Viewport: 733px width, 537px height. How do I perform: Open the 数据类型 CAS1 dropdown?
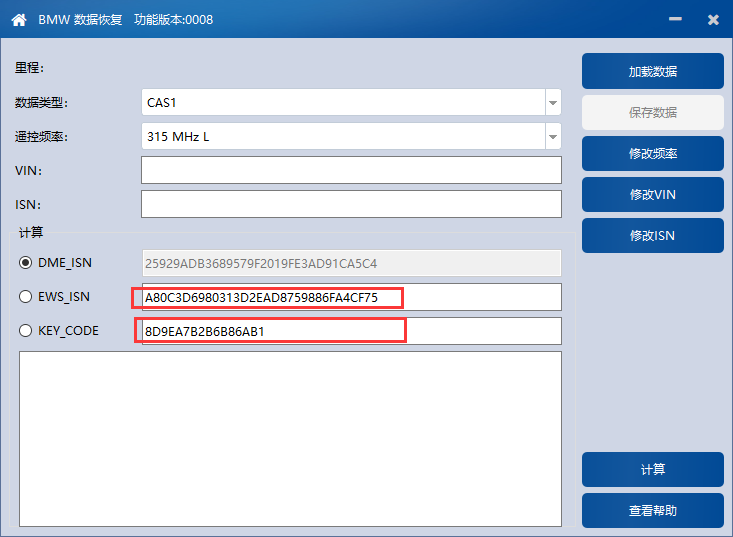tap(553, 102)
